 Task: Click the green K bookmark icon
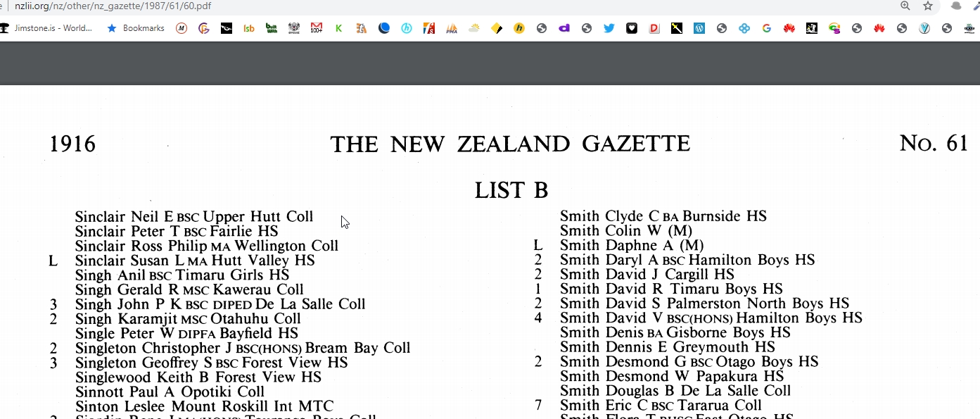(339, 28)
